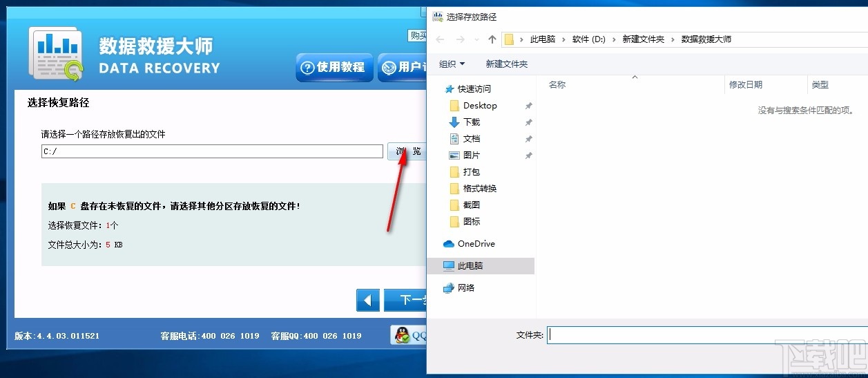868x378 pixels.
Task: Click the 文件夹 name input field
Action: pos(708,335)
